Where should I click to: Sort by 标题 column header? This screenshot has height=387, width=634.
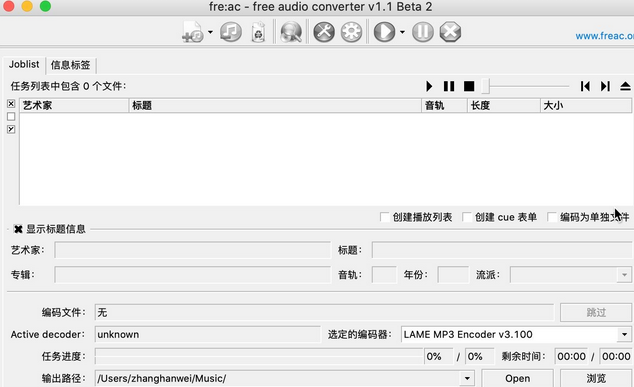point(275,106)
